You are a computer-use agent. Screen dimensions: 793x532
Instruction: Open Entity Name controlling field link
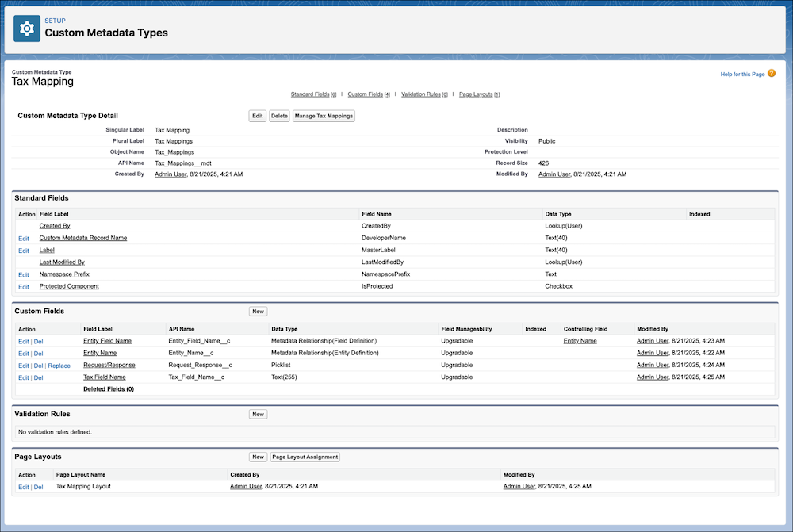tap(580, 341)
